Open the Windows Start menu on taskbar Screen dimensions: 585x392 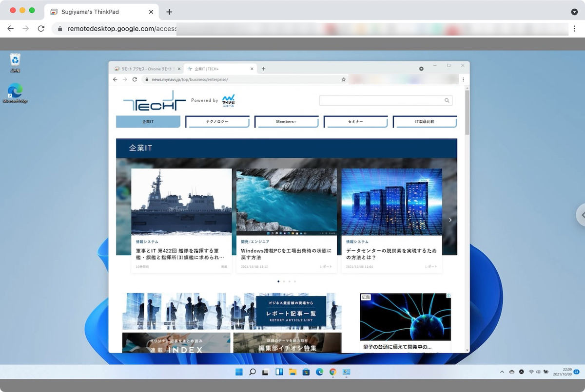pos(239,372)
